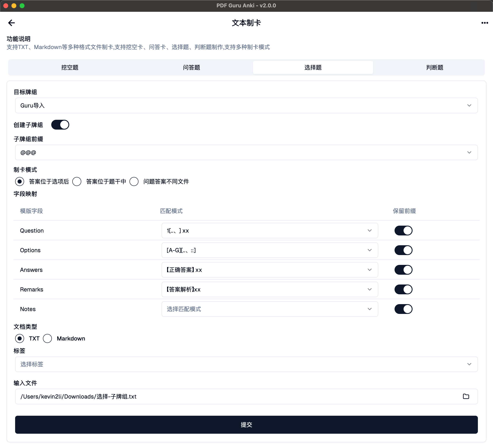This screenshot has width=493, height=448.
Task: Click the folder browse icon for input file
Action: click(x=466, y=396)
